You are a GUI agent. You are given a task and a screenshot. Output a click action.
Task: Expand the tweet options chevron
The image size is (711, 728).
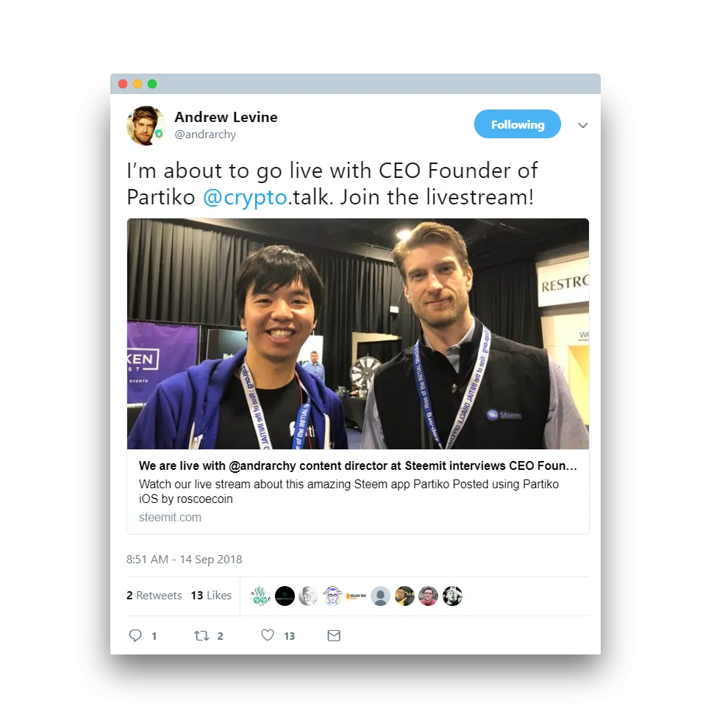pyautogui.click(x=583, y=125)
